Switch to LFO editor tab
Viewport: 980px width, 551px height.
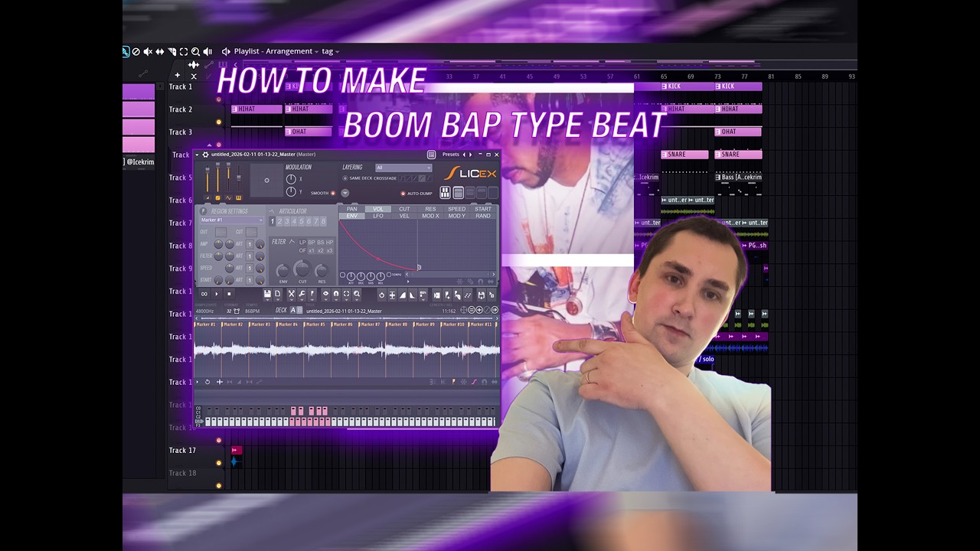coord(378,216)
